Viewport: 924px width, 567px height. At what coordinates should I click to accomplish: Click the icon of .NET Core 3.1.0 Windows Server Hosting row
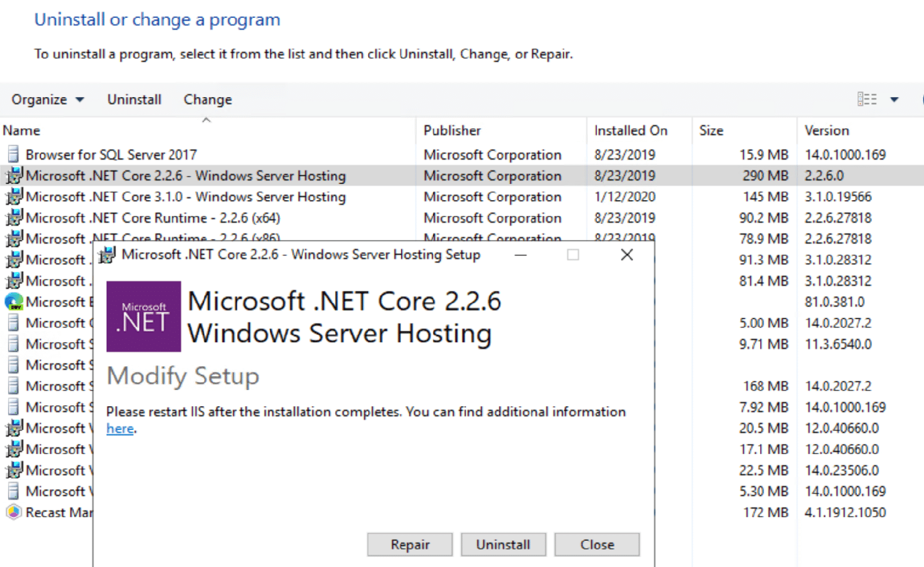(14, 197)
